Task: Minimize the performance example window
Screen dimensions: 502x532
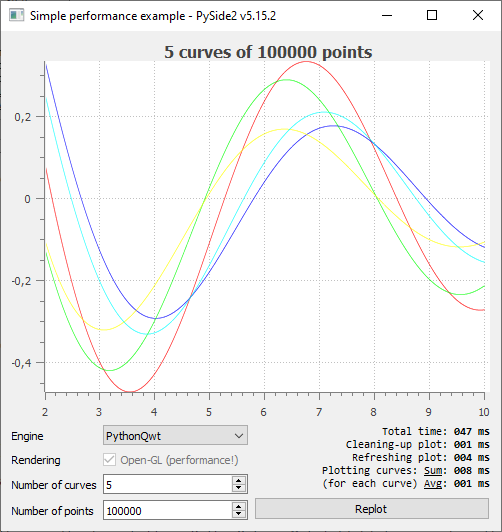Action: click(x=387, y=15)
